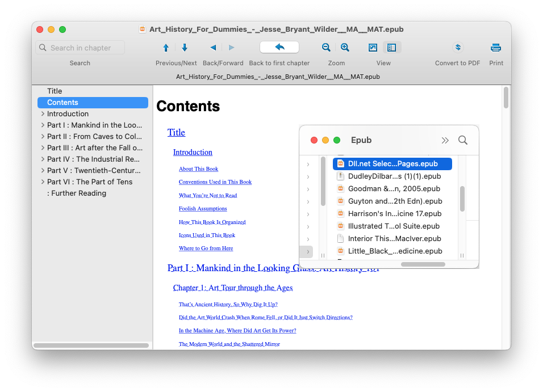Open the About This Book link
This screenshot has height=392, width=543.
(198, 169)
